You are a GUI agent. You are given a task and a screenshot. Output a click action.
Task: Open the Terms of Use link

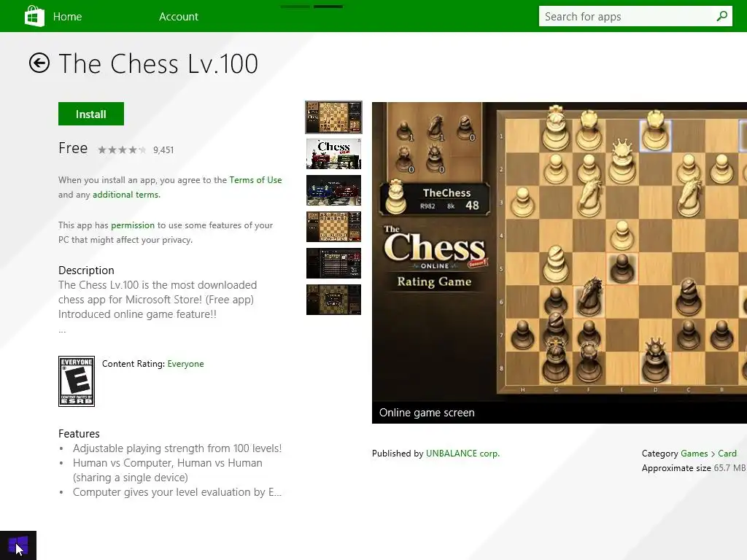[x=255, y=180]
